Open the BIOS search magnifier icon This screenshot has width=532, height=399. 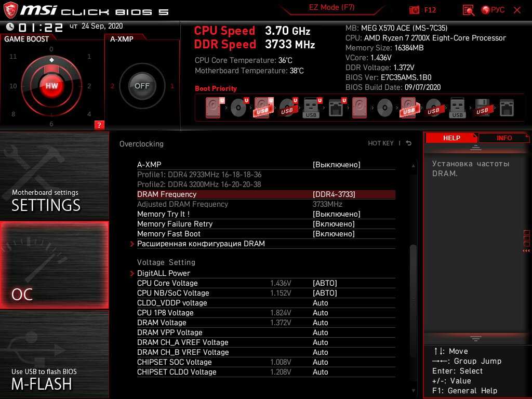point(468,10)
